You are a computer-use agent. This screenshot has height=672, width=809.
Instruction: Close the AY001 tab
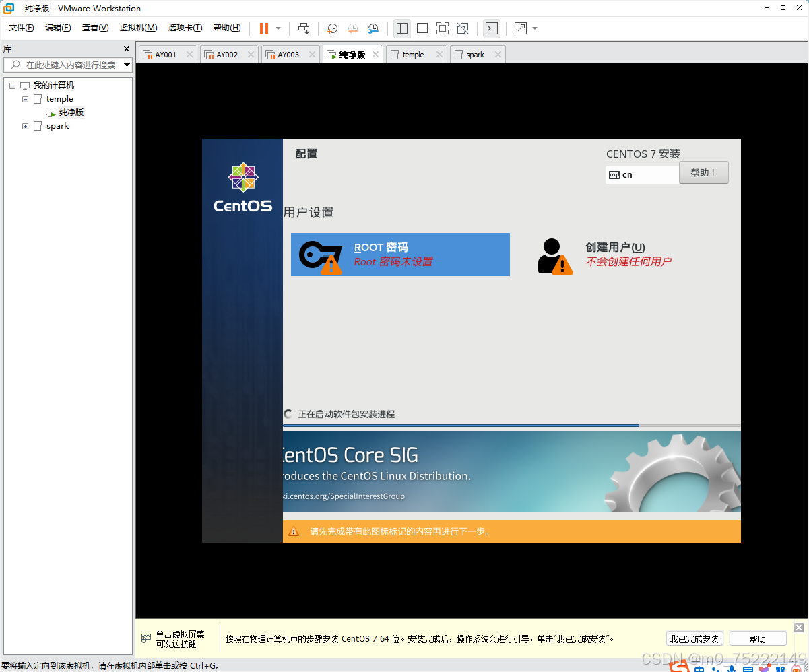point(189,55)
